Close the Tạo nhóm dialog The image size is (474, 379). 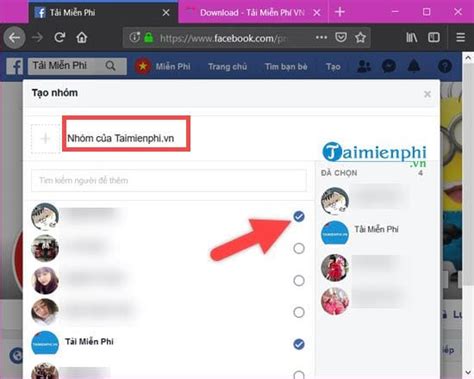pyautogui.click(x=427, y=94)
